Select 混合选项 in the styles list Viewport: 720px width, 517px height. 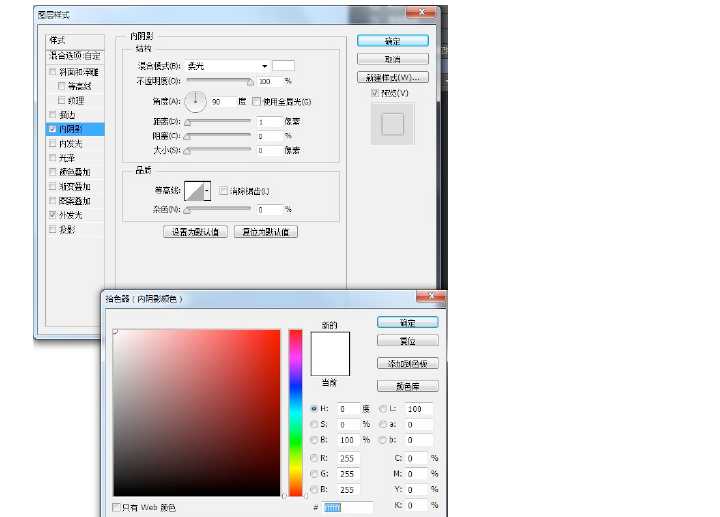[75, 56]
